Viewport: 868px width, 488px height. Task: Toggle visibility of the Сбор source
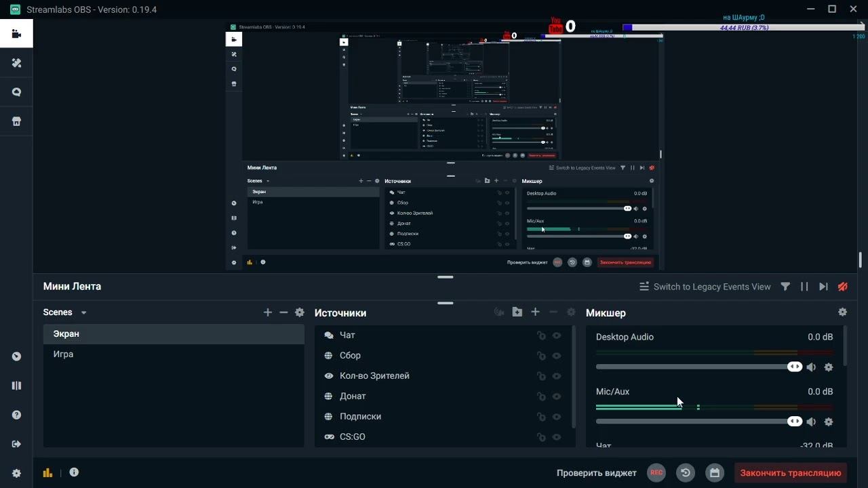click(557, 356)
